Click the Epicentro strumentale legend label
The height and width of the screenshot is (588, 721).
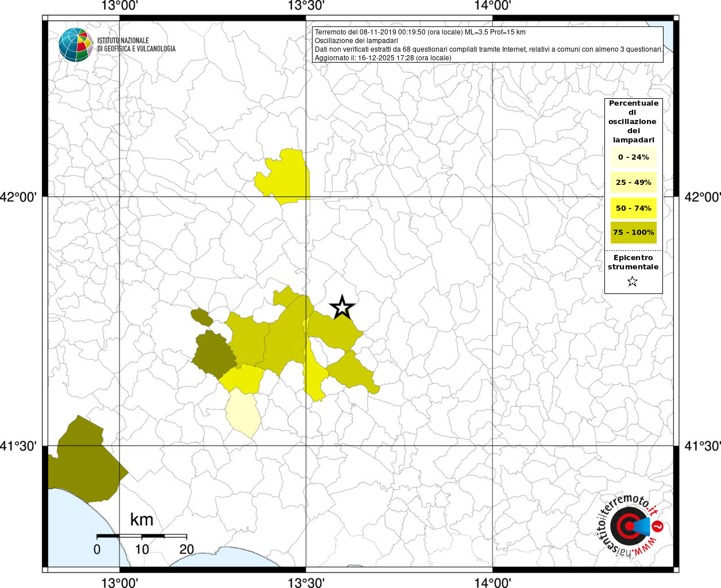[x=633, y=262]
